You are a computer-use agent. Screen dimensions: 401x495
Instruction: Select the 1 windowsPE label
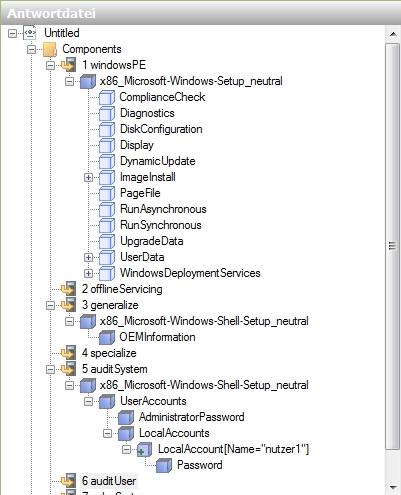click(x=114, y=65)
